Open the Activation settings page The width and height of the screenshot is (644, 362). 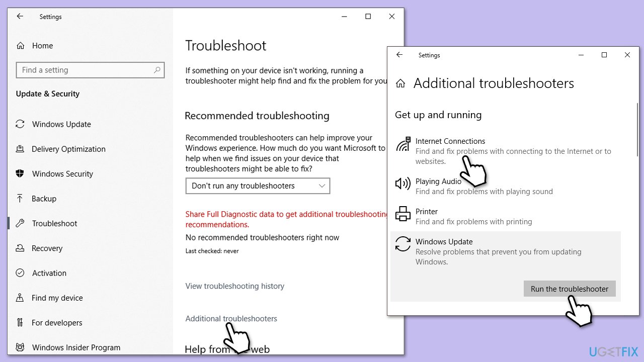click(x=49, y=273)
